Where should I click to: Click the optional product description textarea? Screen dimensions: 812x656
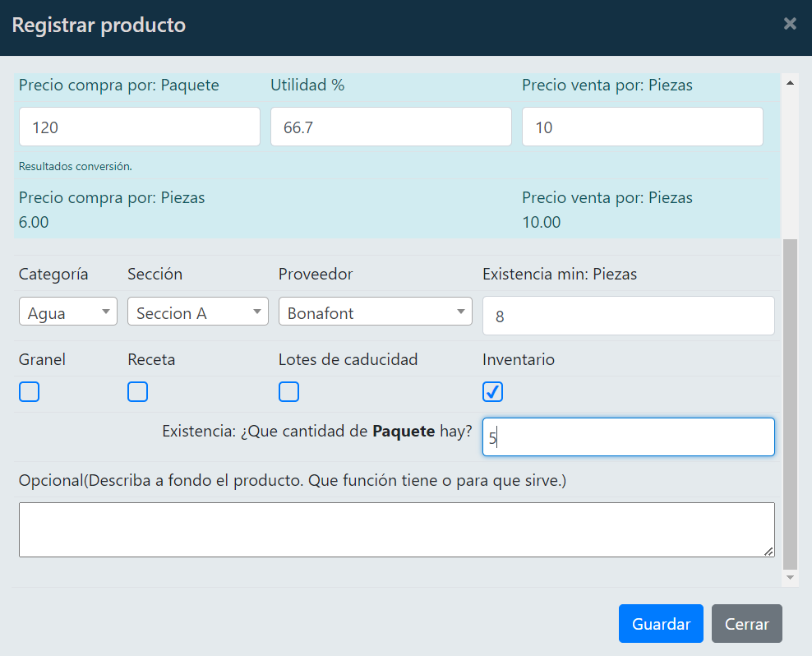tap(394, 529)
